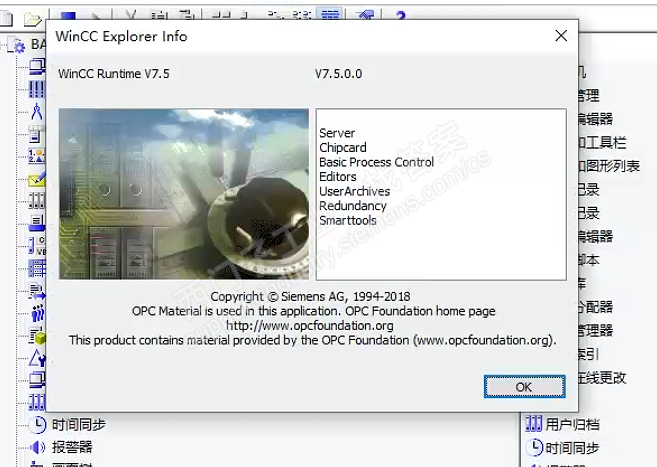Select the entry ending in 索引 in right pane

coord(590,354)
